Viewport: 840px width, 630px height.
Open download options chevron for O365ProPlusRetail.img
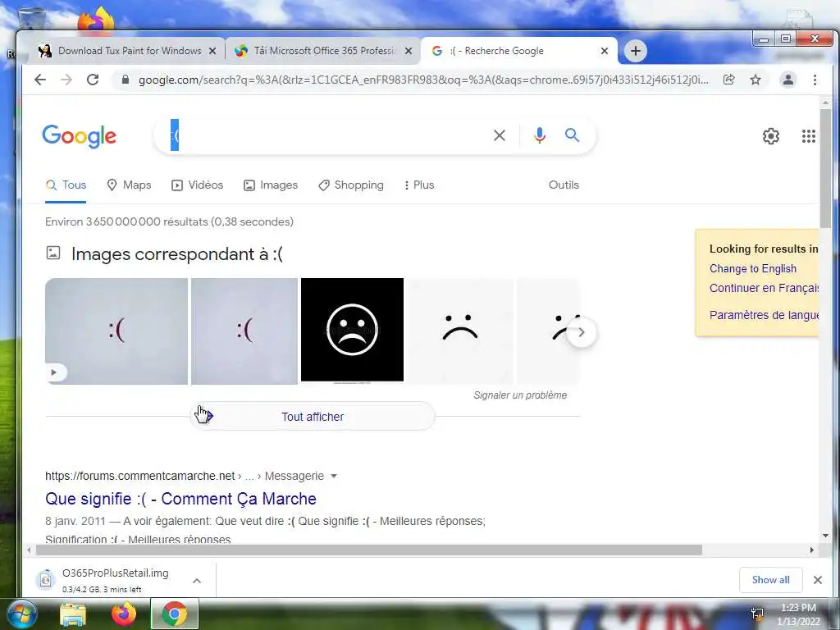tap(197, 581)
